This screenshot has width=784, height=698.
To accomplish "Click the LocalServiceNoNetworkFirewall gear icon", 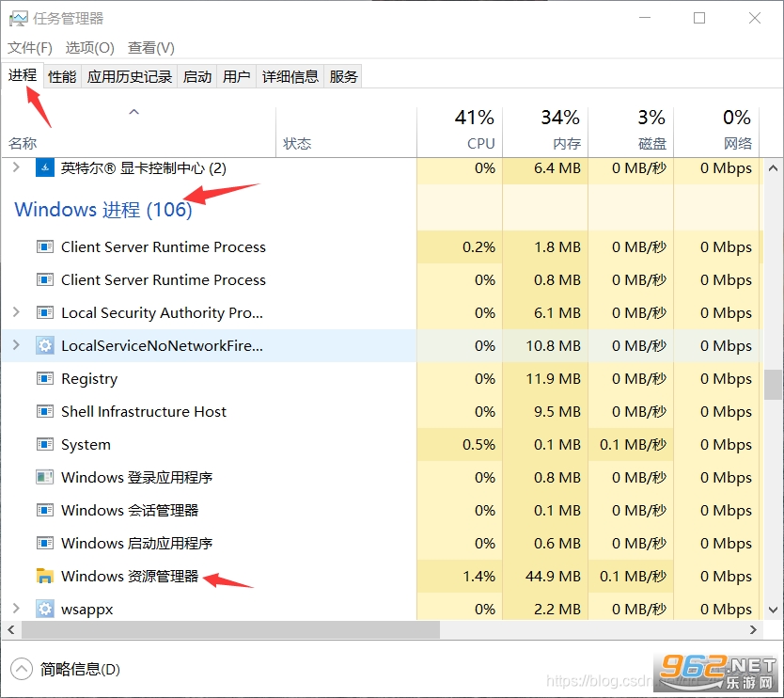I will point(45,345).
